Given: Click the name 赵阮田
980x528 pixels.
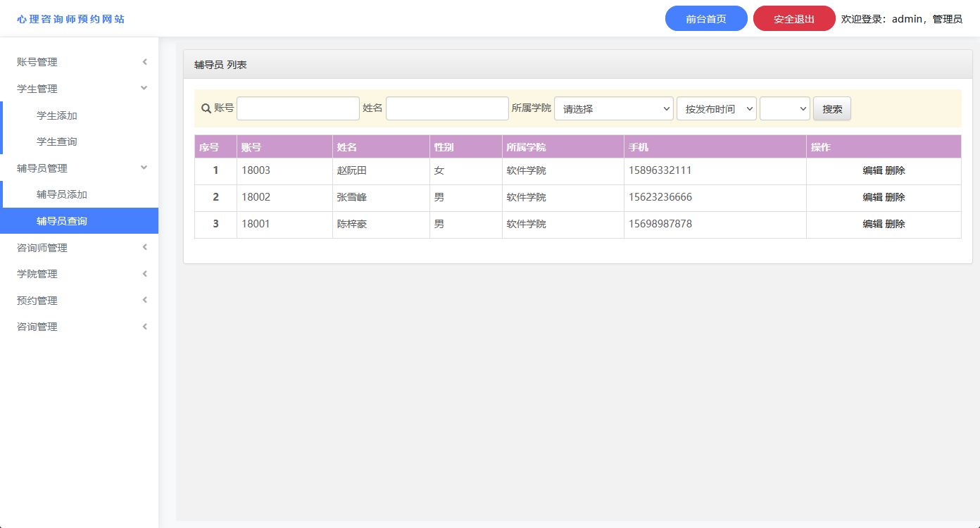Looking at the screenshot, I should (x=352, y=170).
